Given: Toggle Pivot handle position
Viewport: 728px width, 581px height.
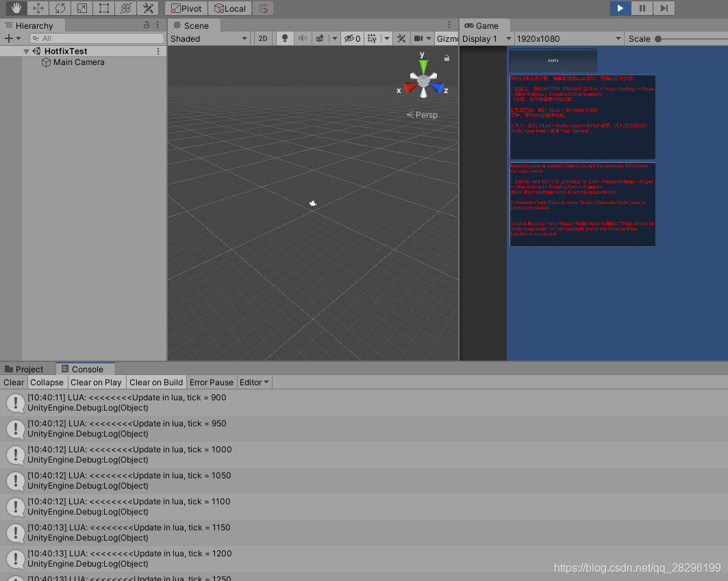Looking at the screenshot, I should pos(186,8).
